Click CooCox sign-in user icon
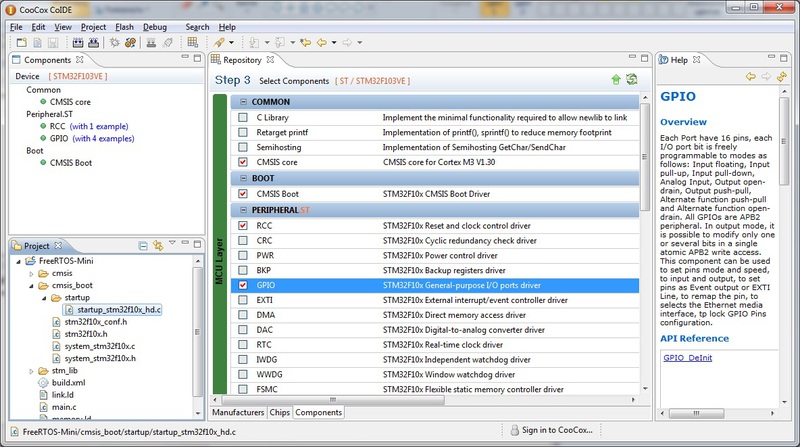Image resolution: width=800 pixels, height=447 pixels. 515,430
